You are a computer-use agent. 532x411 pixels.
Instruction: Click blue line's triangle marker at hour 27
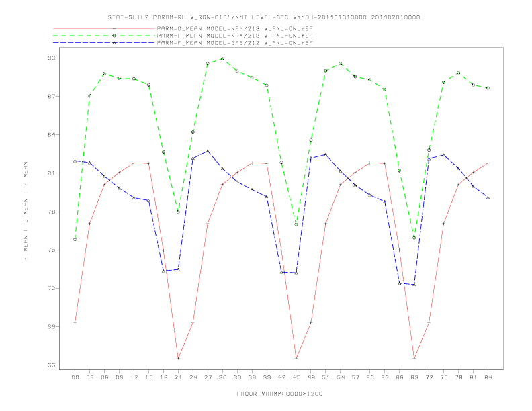(208, 151)
